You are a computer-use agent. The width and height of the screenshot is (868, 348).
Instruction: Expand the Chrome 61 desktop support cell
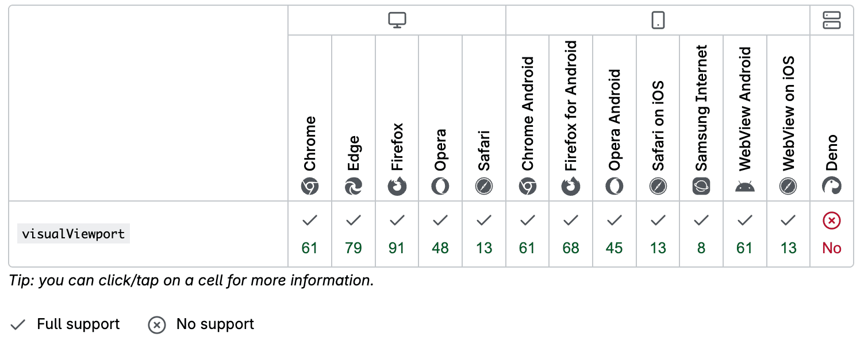coord(310,234)
